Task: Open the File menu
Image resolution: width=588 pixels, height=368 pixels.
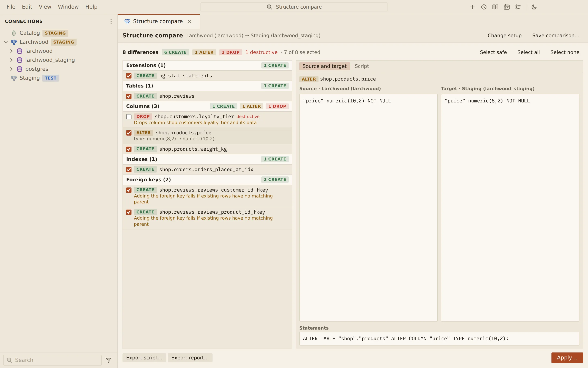Action: coord(11,7)
